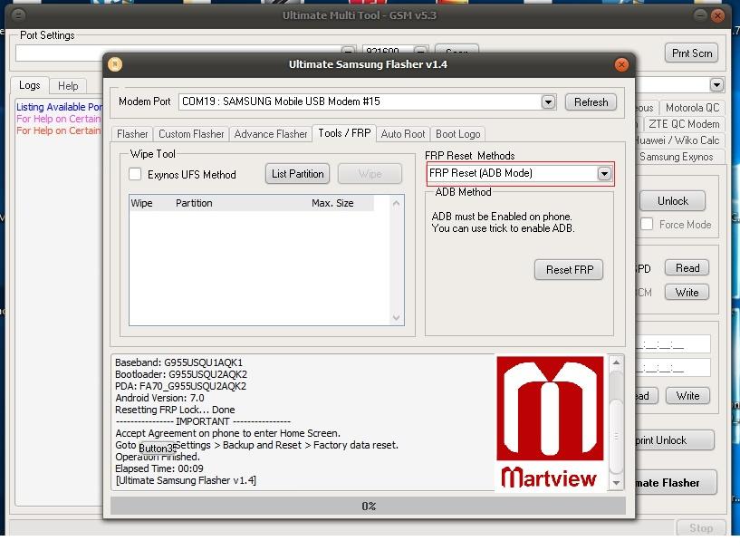
Task: Click the Samsung Flasher title bar icon
Action: click(x=115, y=64)
